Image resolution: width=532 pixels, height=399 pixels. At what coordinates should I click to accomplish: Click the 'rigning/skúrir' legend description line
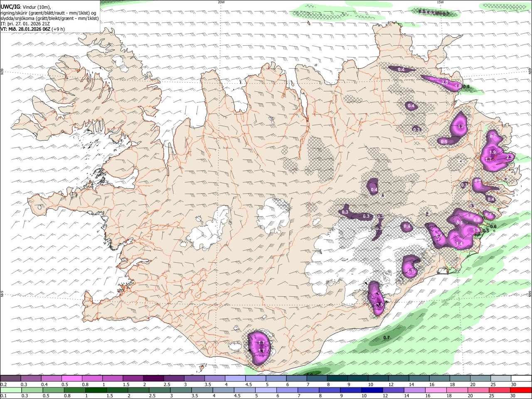point(49,13)
